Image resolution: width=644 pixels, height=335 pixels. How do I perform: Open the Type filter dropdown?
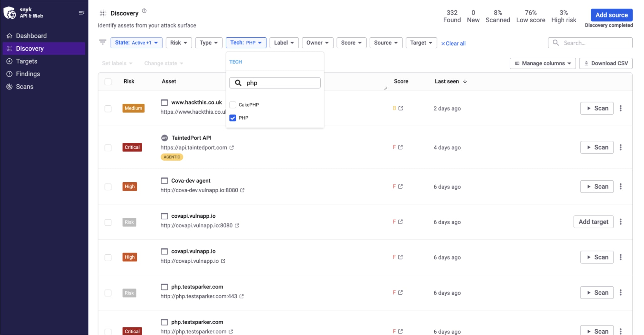(x=209, y=43)
